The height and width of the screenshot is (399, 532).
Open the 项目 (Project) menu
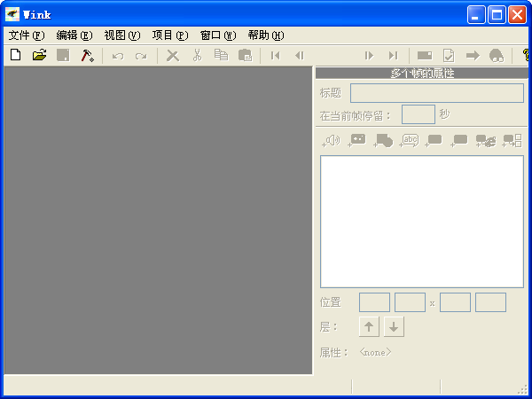[169, 35]
